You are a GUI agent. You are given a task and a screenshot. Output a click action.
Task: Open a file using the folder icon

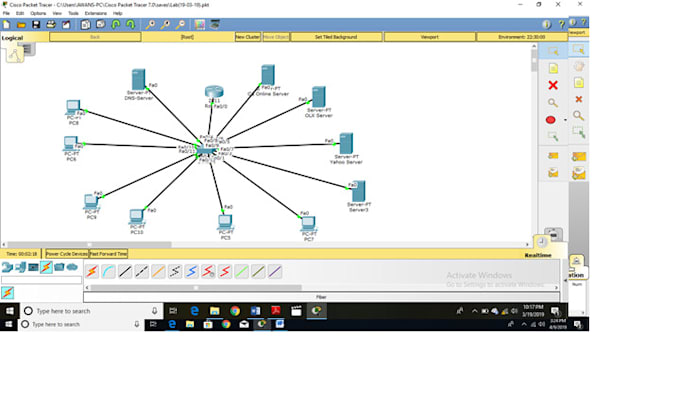pos(21,25)
